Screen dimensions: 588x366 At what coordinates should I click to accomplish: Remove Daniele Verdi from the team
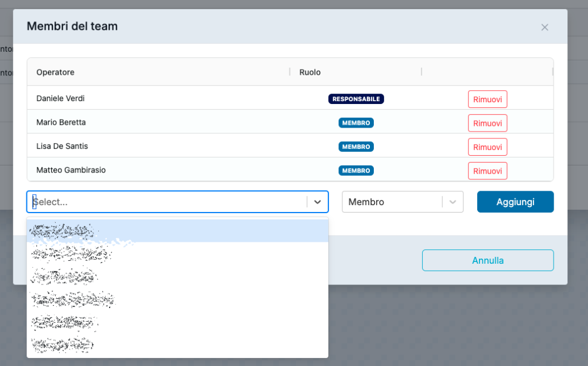pyautogui.click(x=488, y=99)
